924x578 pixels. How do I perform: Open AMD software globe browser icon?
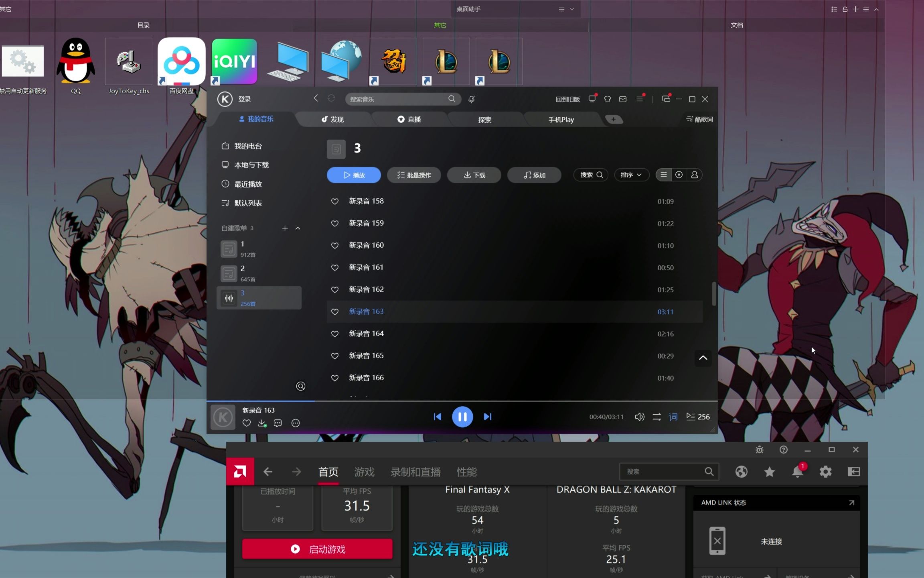742,472
